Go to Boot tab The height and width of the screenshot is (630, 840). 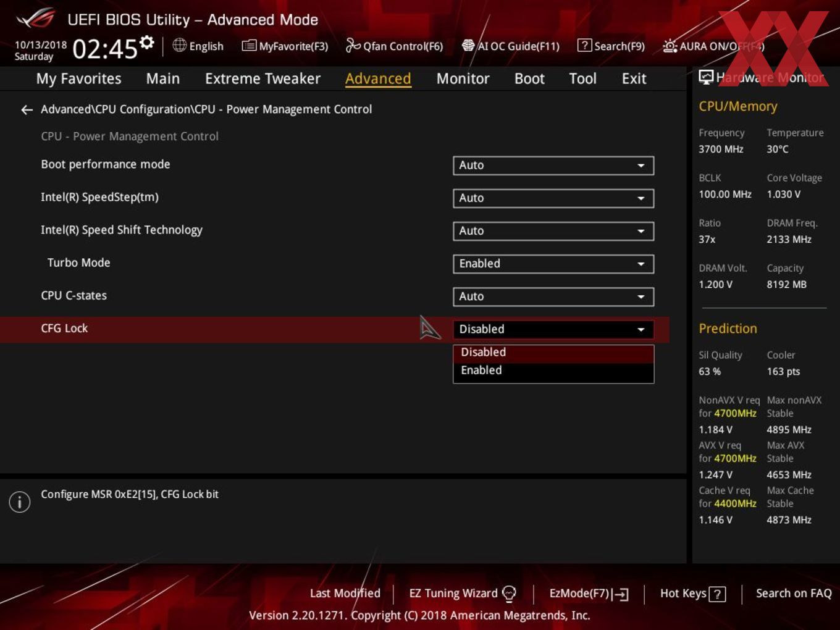point(529,78)
